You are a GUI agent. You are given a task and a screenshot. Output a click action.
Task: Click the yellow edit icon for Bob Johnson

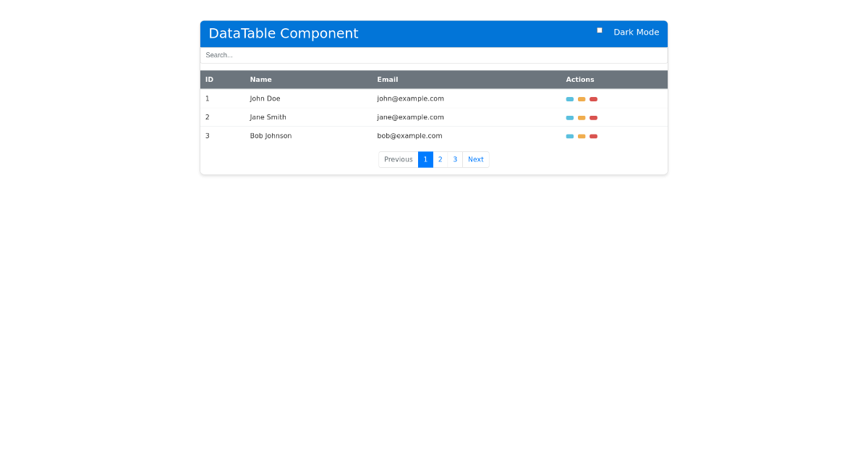tap(582, 135)
